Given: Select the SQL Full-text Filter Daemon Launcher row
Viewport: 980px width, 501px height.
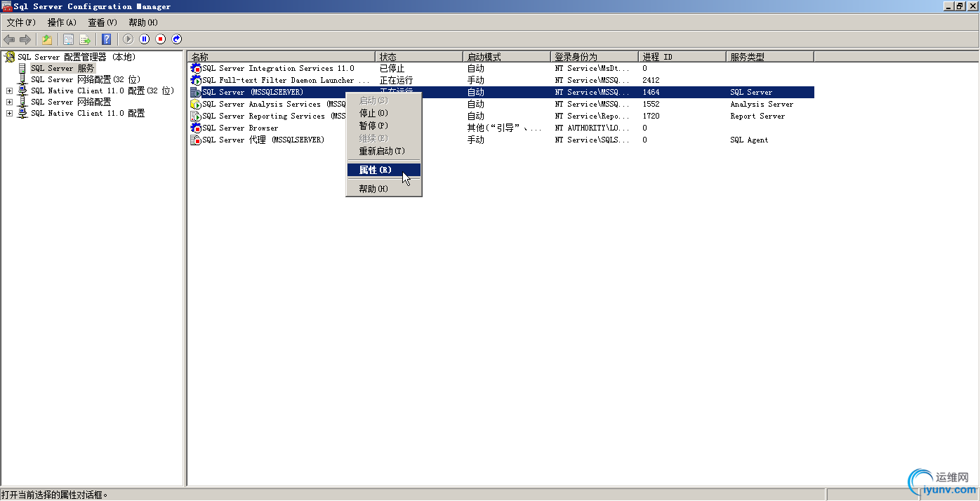Looking at the screenshot, I should [x=501, y=80].
